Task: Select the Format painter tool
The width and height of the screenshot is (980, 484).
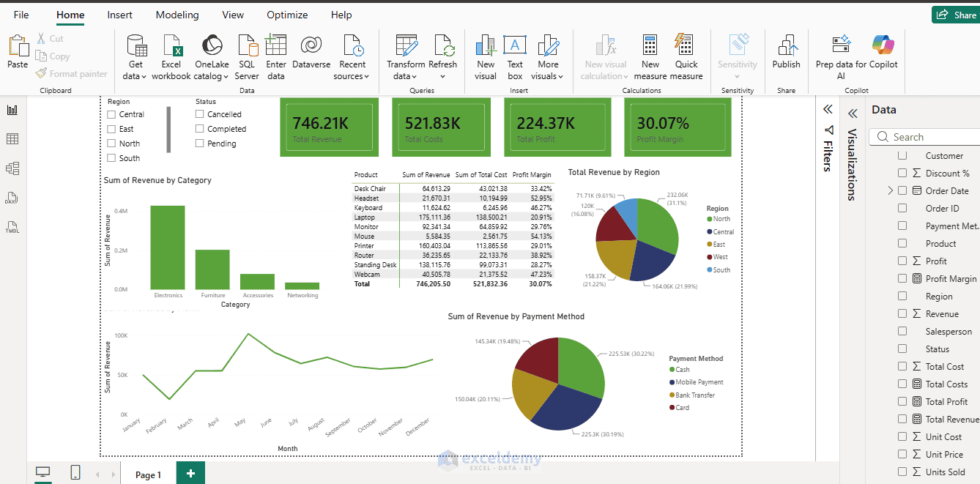Action: (72, 74)
